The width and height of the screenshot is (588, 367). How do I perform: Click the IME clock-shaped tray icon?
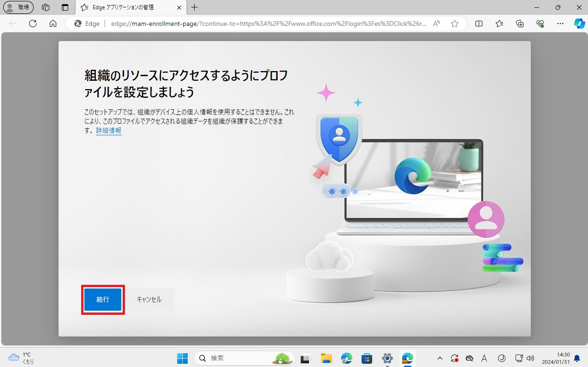pos(502,358)
